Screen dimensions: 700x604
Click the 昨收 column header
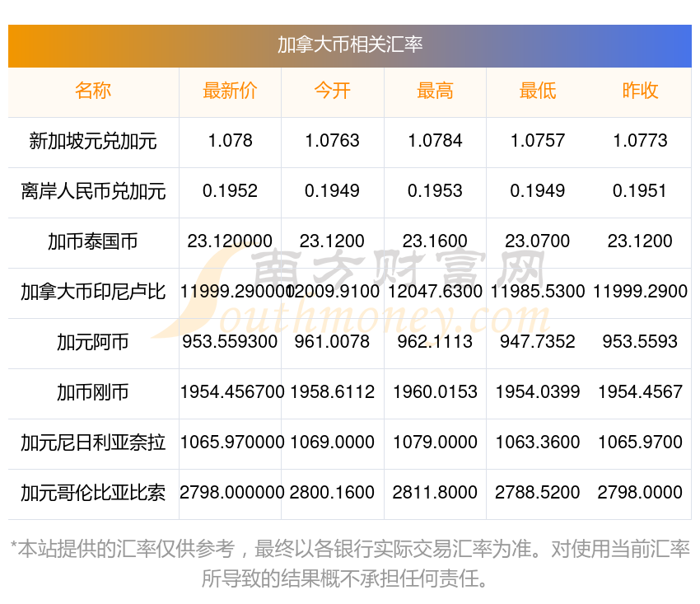[640, 91]
